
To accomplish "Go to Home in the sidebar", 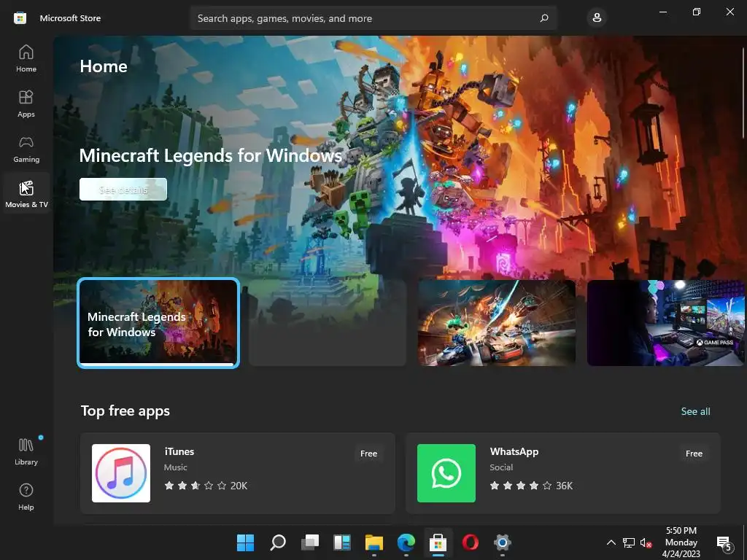I will click(x=26, y=59).
